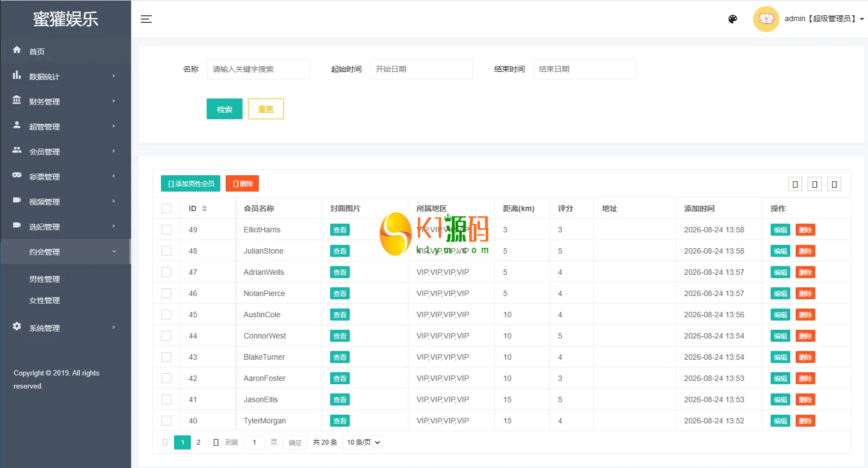Expand the 超管管理 menu chevron
This screenshot has width=868, height=468.
click(x=114, y=126)
